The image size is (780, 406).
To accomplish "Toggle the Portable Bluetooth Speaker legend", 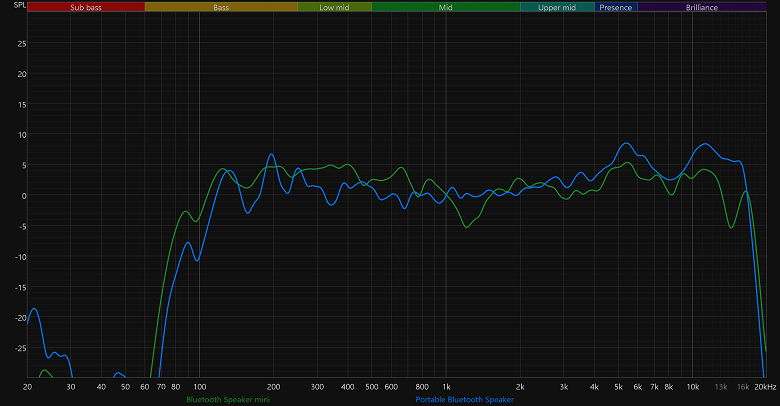I will pyautogui.click(x=465, y=400).
